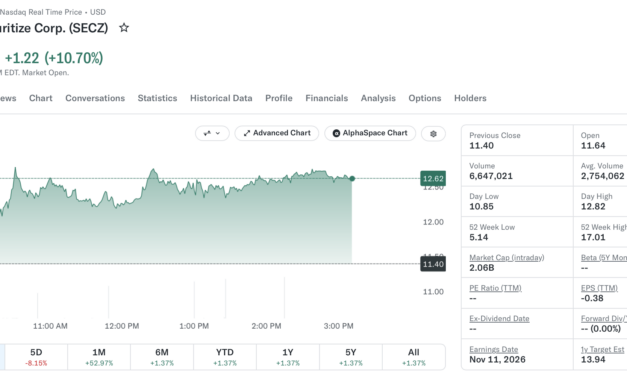Image resolution: width=627 pixels, height=376 pixels.
Task: Open the chart type dropdown
Action: (x=212, y=133)
